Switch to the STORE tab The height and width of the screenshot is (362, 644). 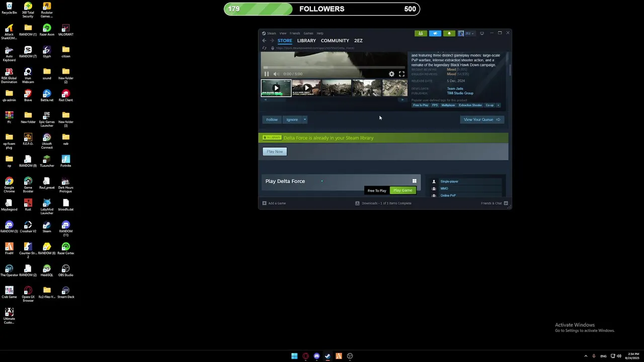tap(285, 41)
